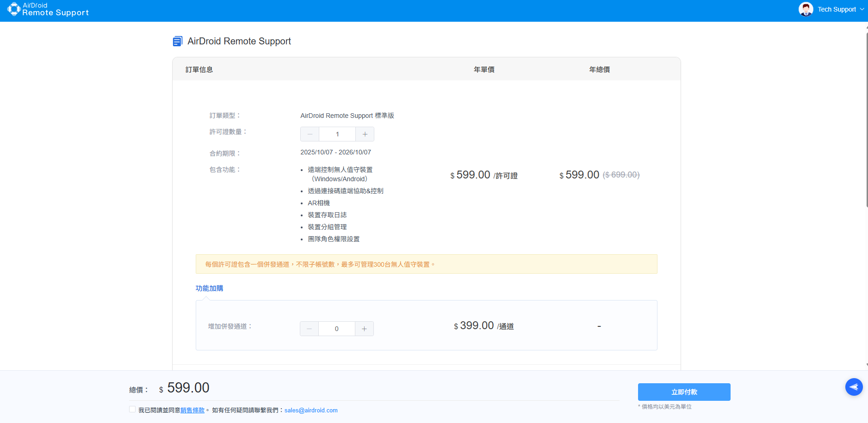Viewport: 868px width, 423px height.
Task: Increase concurrent channel count with plus button
Action: click(364, 329)
